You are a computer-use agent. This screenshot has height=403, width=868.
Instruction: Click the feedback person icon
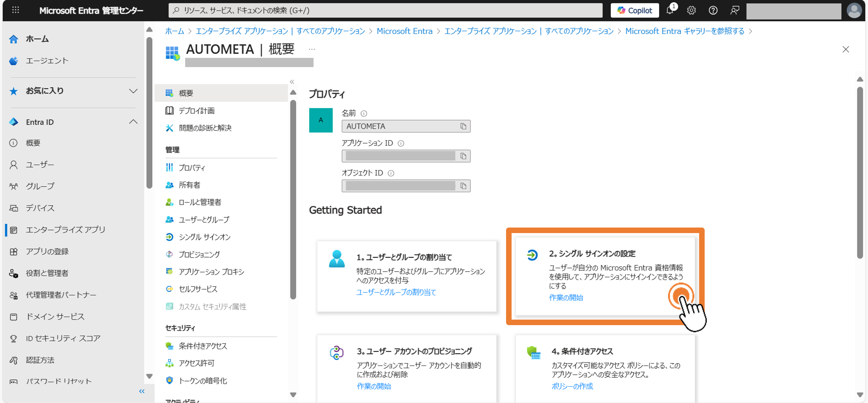point(735,11)
